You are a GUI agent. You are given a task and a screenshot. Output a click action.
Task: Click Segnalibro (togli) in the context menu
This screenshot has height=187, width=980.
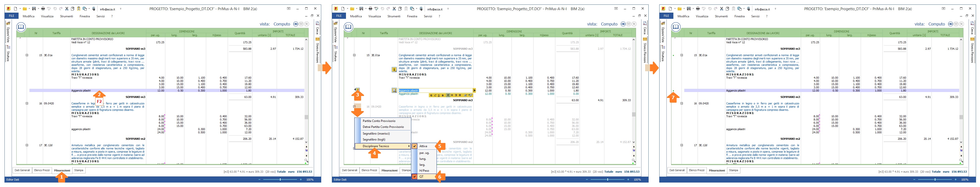pyautogui.click(x=374, y=140)
